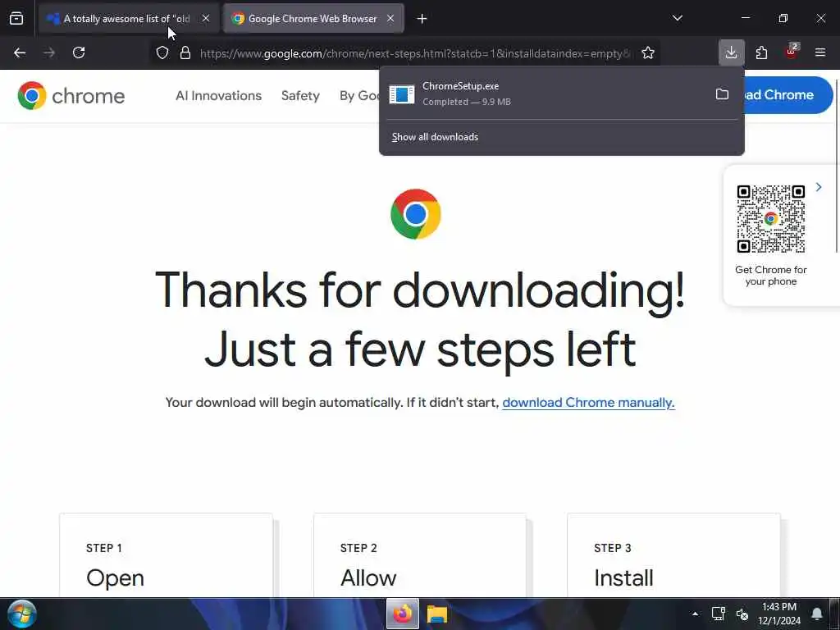
Task: Click Firefox icon in taskbar
Action: [402, 614]
